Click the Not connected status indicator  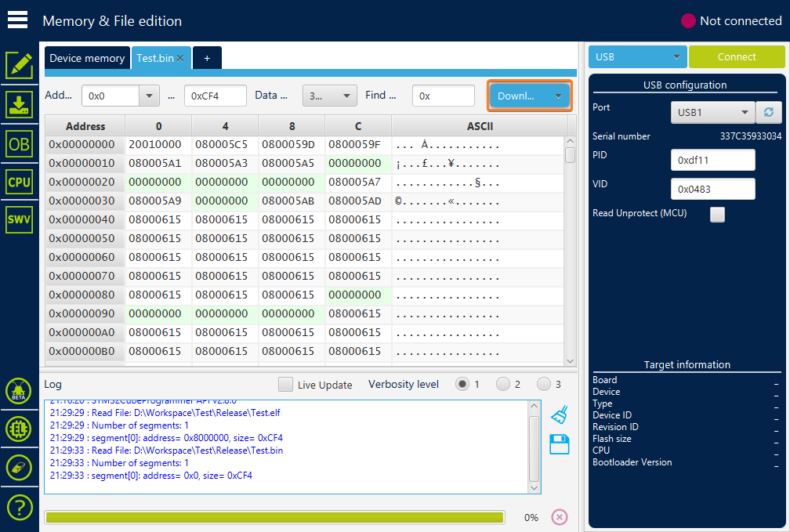[731, 20]
